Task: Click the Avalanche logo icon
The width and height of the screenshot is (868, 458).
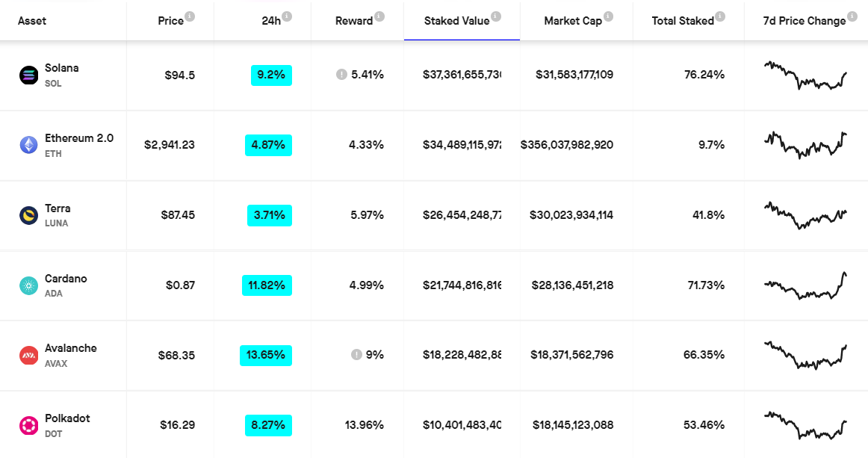Action: pyautogui.click(x=29, y=356)
